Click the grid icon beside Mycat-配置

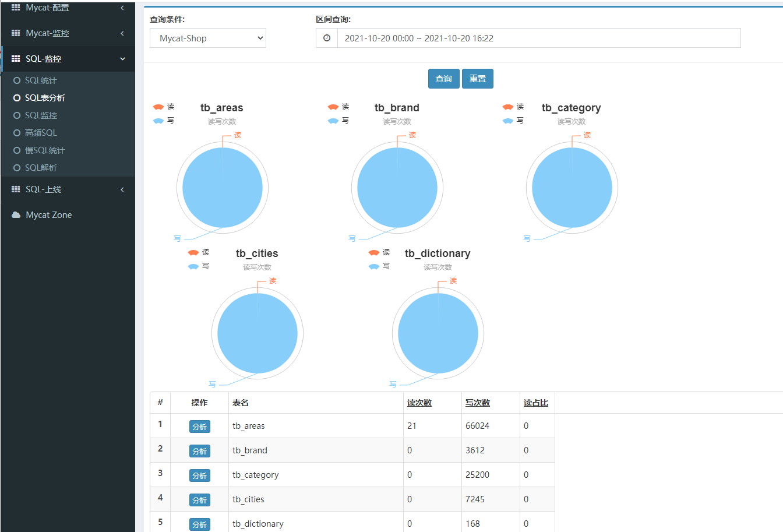16,8
